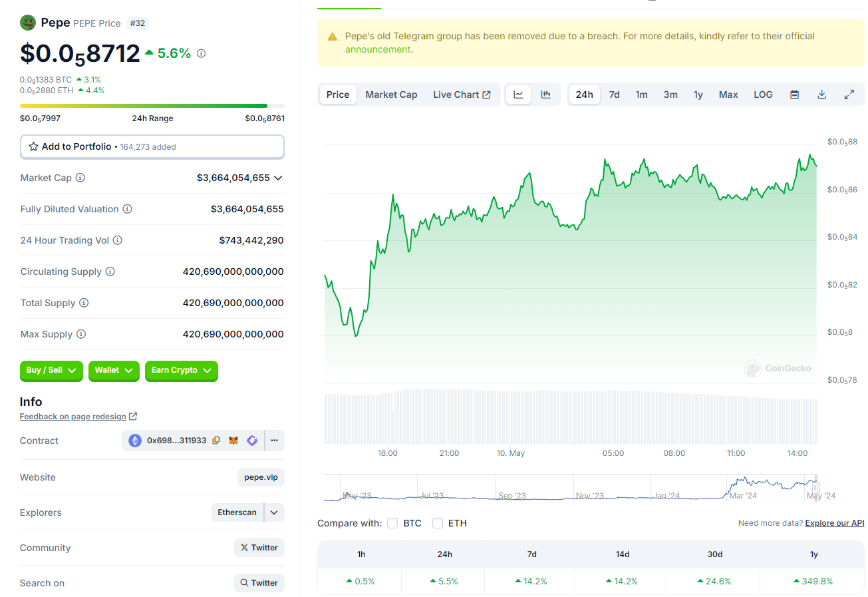Click external link icon next to Feedback link
Screen dimensions: 868x597
pyautogui.click(x=133, y=417)
